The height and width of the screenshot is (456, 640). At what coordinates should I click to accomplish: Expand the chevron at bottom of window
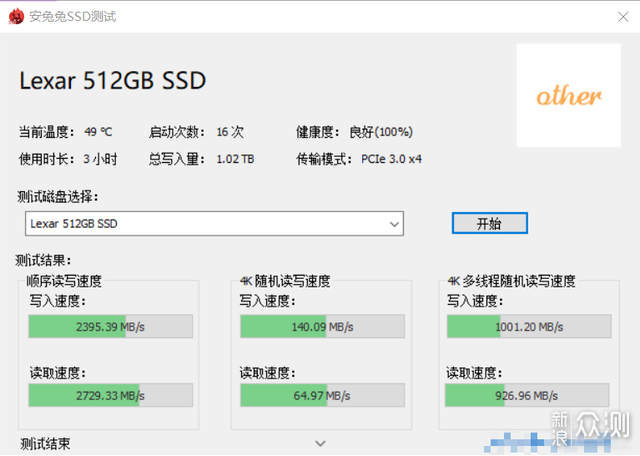click(x=320, y=443)
